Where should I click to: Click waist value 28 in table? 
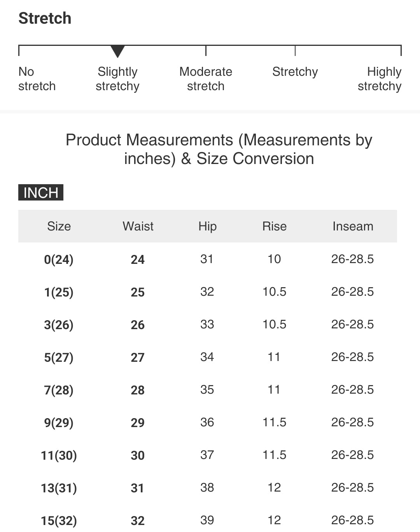(138, 390)
